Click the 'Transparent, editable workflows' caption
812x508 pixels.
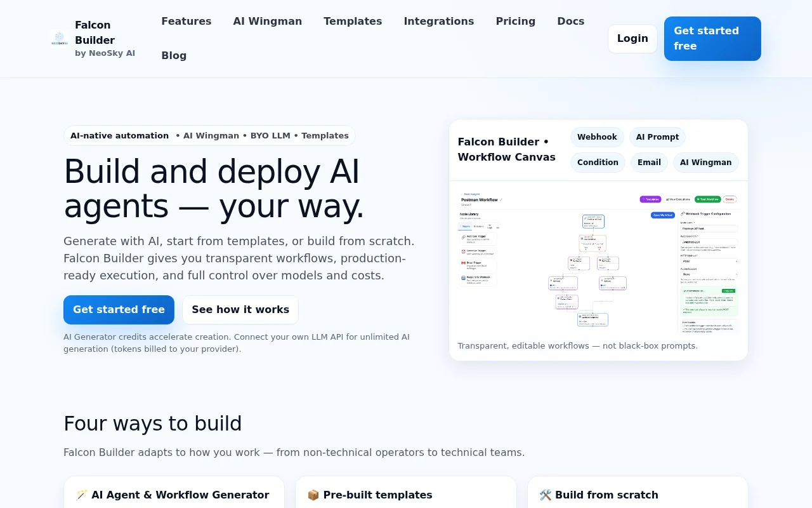point(577,346)
